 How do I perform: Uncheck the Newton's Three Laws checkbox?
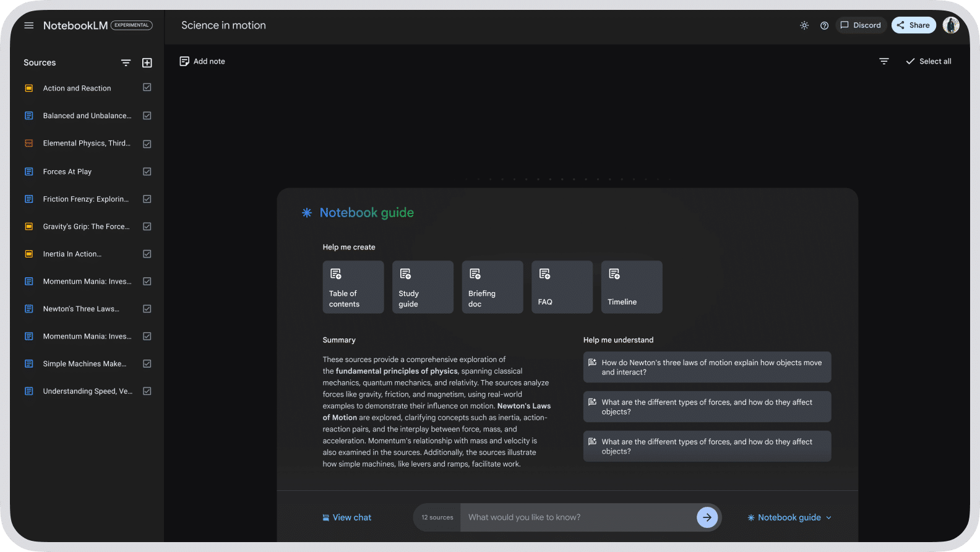point(147,309)
